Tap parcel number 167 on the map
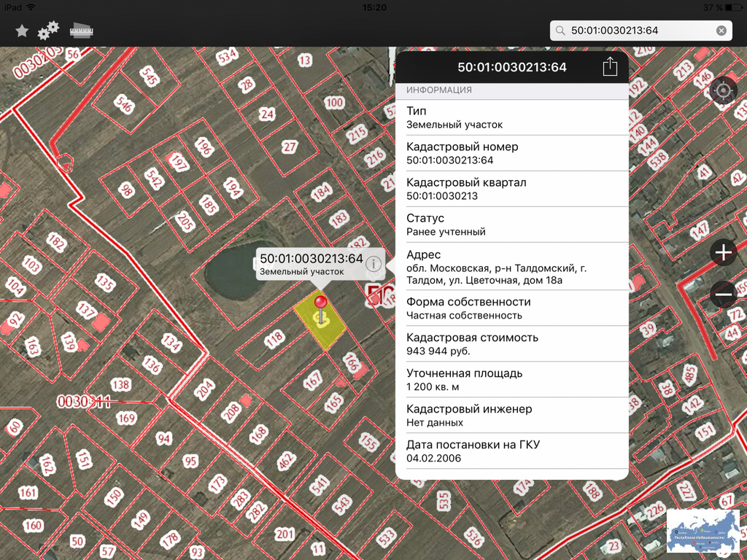The height and width of the screenshot is (560, 747). (x=313, y=381)
